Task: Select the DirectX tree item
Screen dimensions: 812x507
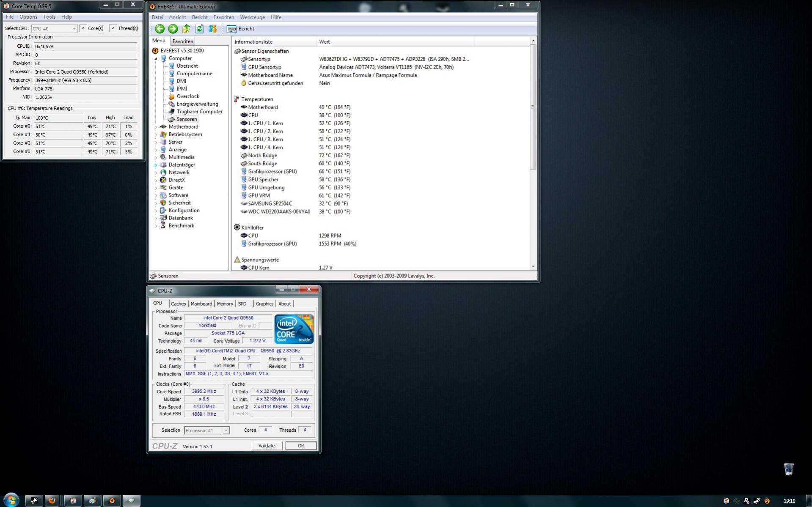Action: [172, 180]
